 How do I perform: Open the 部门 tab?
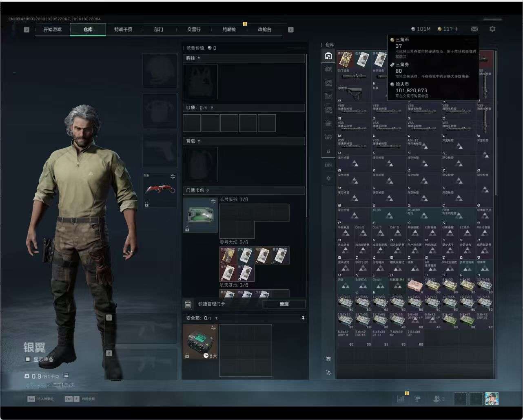pos(159,29)
